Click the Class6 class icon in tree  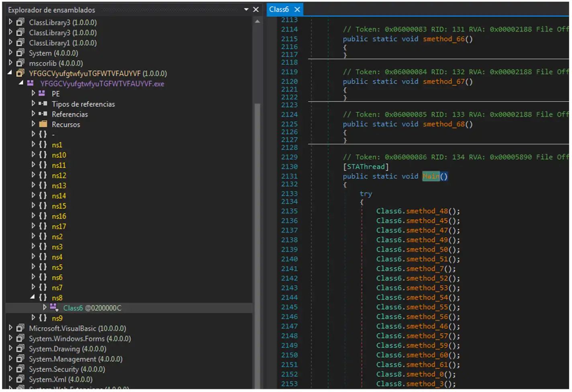click(54, 308)
